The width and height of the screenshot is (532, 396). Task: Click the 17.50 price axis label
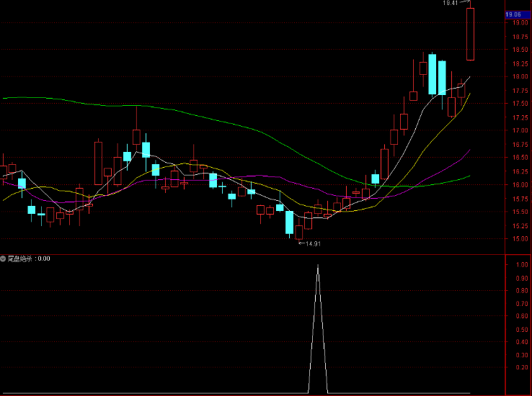pos(520,104)
